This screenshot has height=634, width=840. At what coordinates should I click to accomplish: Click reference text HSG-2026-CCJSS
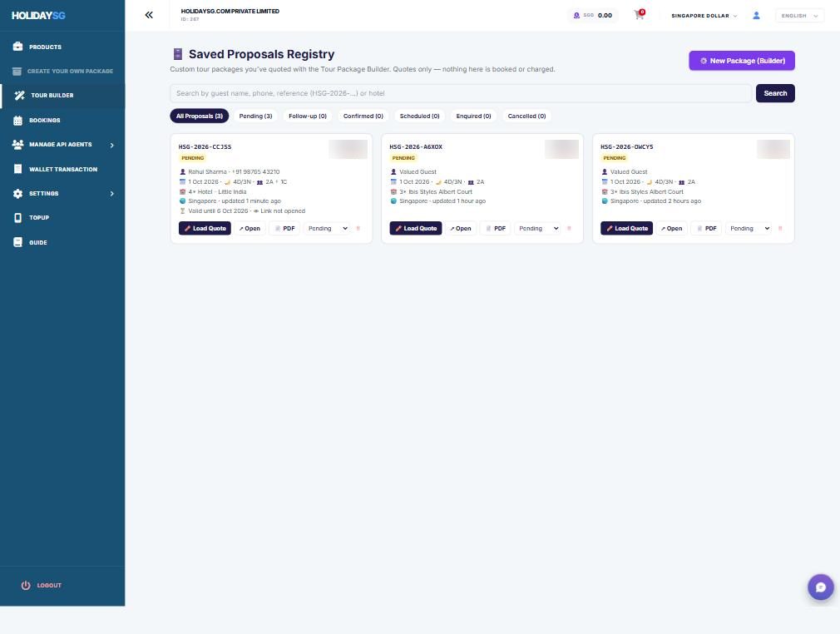(205, 146)
